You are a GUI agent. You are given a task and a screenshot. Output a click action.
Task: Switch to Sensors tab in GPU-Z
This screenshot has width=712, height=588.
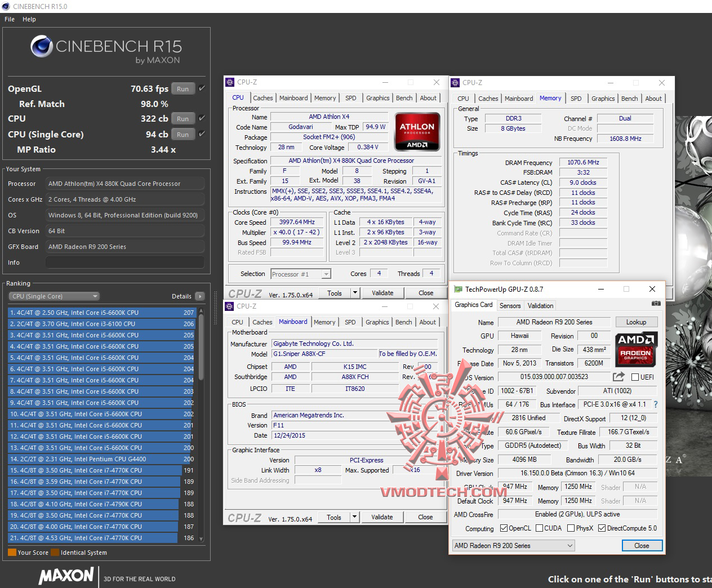pos(510,306)
